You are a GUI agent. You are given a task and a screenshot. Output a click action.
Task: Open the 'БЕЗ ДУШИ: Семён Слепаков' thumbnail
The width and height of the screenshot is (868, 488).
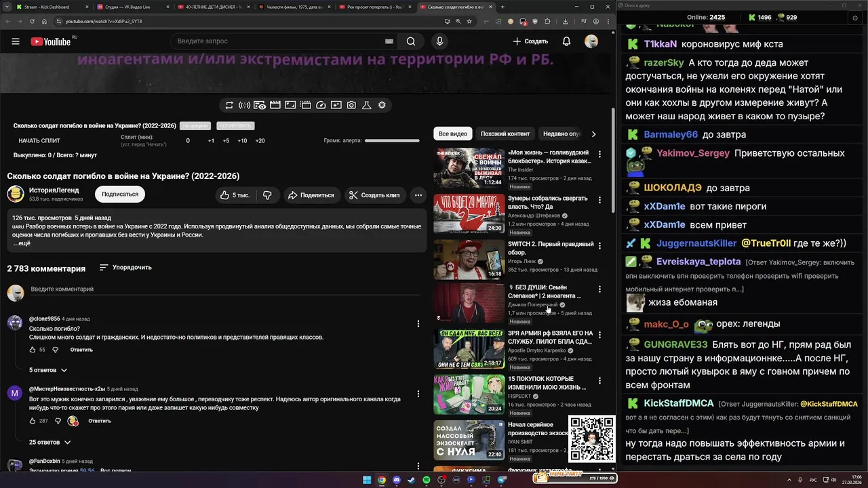click(469, 304)
